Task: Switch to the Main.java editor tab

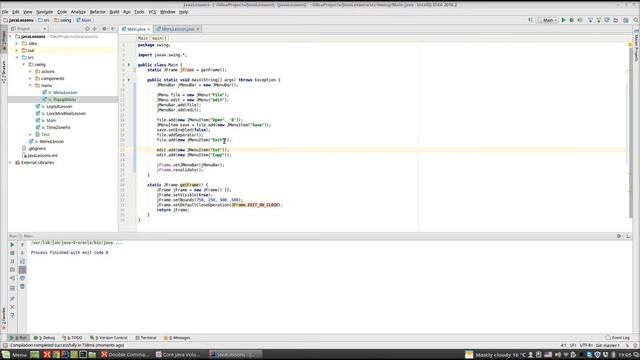Action: tap(136, 29)
